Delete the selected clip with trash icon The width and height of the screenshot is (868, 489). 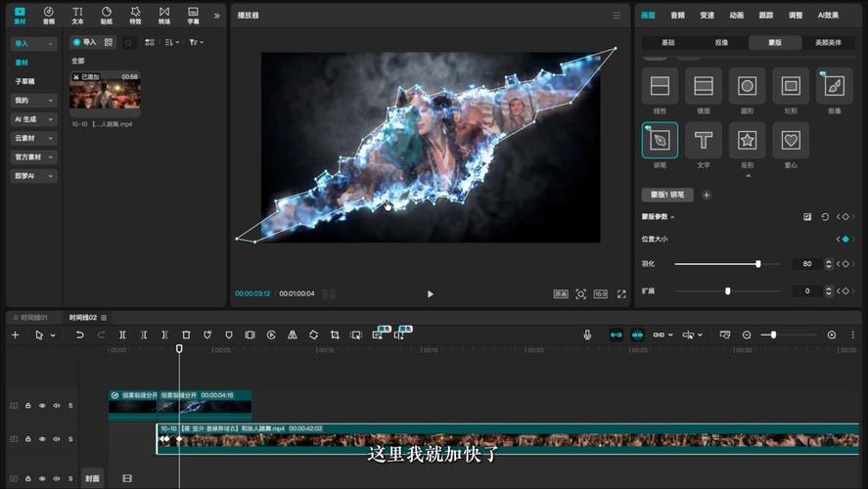pyautogui.click(x=186, y=334)
